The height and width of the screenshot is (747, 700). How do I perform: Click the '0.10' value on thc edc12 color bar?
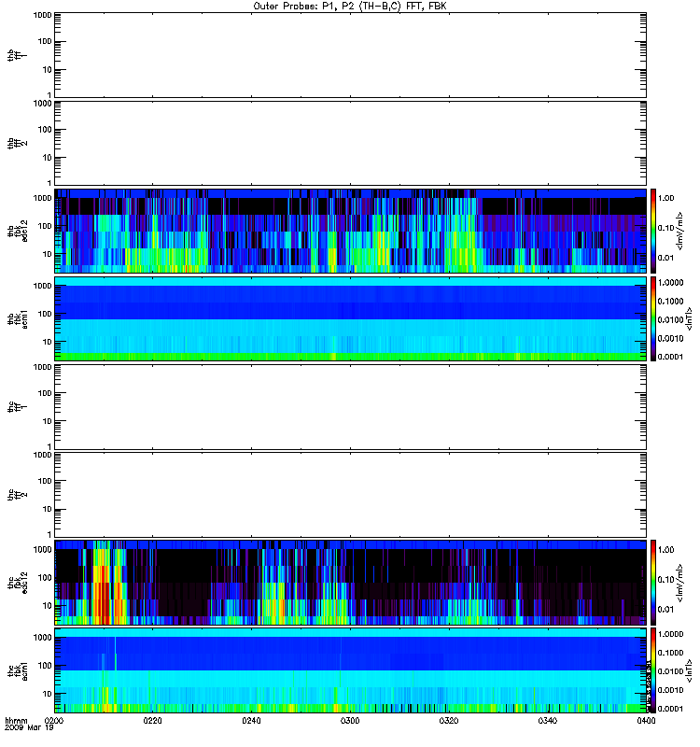point(665,579)
